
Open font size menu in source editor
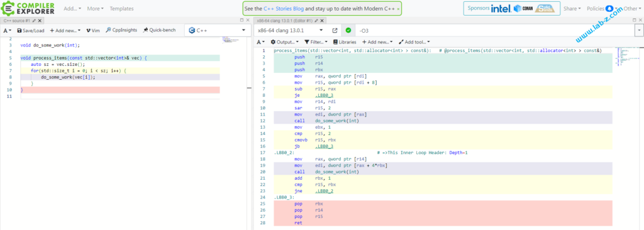coord(8,30)
